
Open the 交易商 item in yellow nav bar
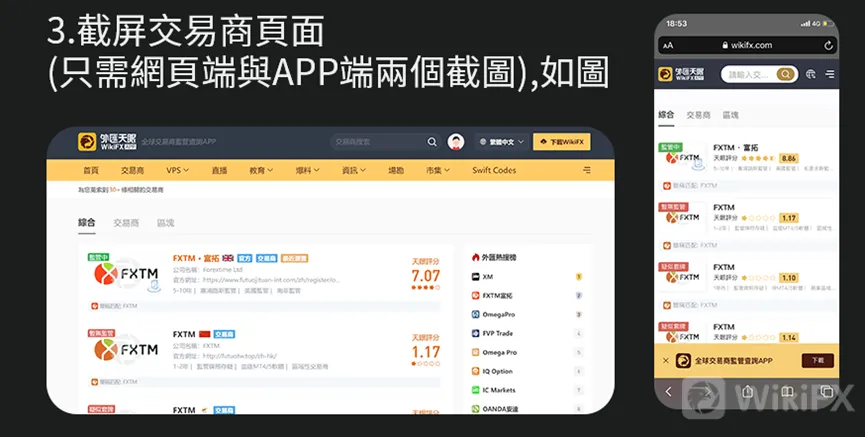[132, 170]
